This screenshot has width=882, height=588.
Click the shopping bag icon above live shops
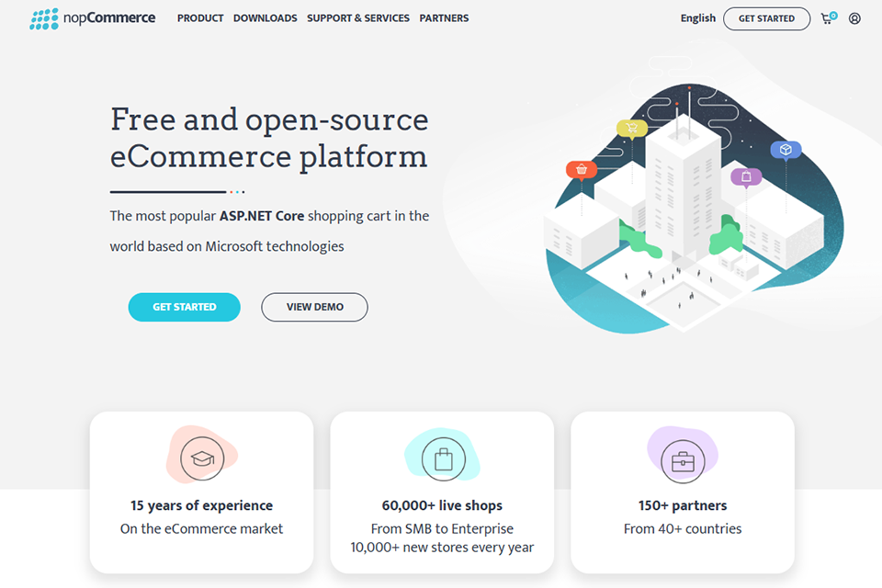[x=443, y=459]
